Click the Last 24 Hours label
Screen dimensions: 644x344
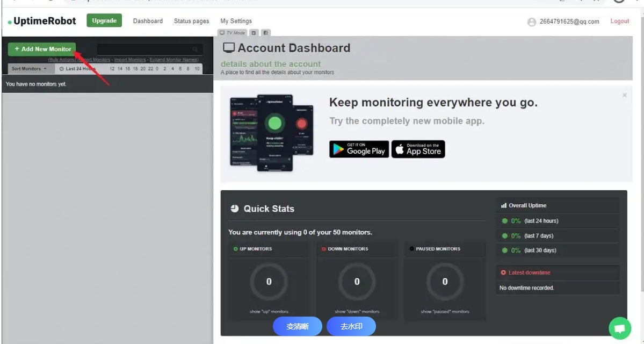[x=78, y=69]
